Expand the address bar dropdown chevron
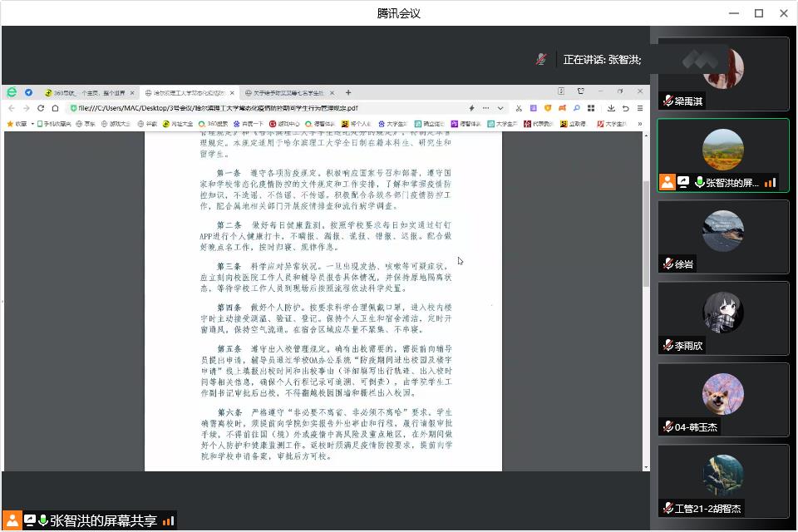 [x=500, y=108]
